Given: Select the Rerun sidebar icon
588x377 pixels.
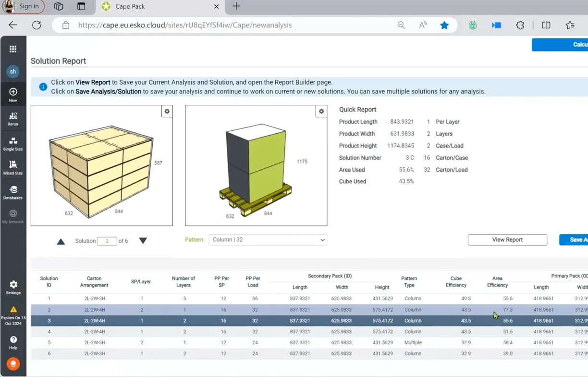Looking at the screenshot, I should coord(13,119).
